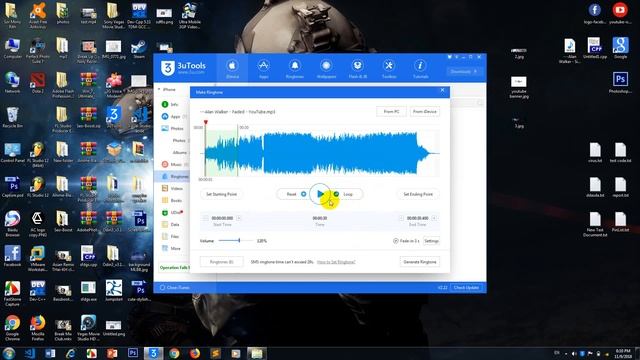Decrease the end time with minus stepper

(x=401, y=218)
